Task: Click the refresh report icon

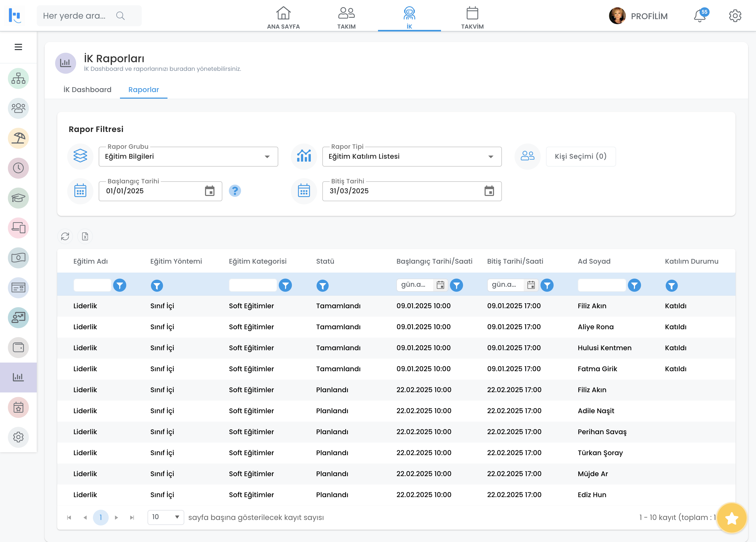Action: pos(65,236)
